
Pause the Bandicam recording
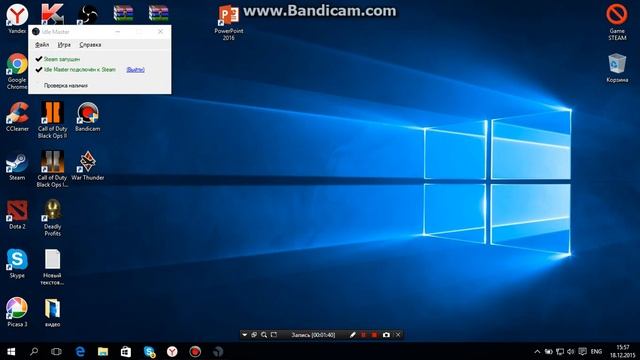coord(363,335)
